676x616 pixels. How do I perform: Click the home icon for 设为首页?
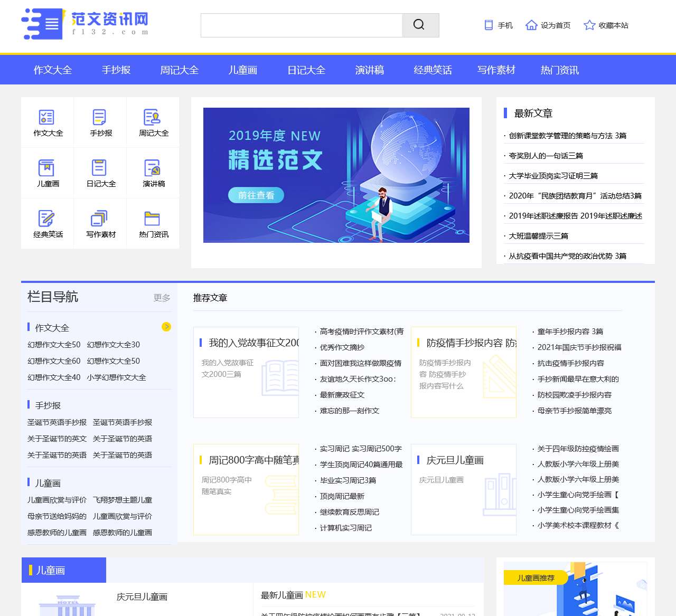tap(531, 25)
